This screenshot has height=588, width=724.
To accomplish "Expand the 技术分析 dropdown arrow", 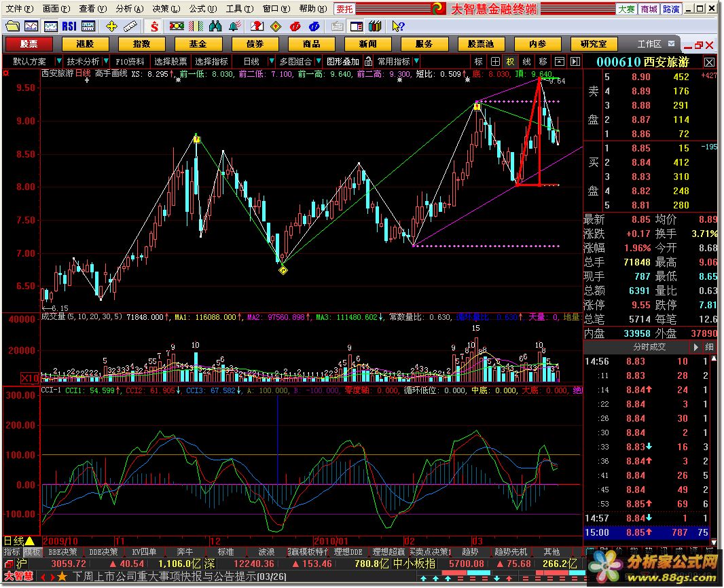I will [106, 61].
